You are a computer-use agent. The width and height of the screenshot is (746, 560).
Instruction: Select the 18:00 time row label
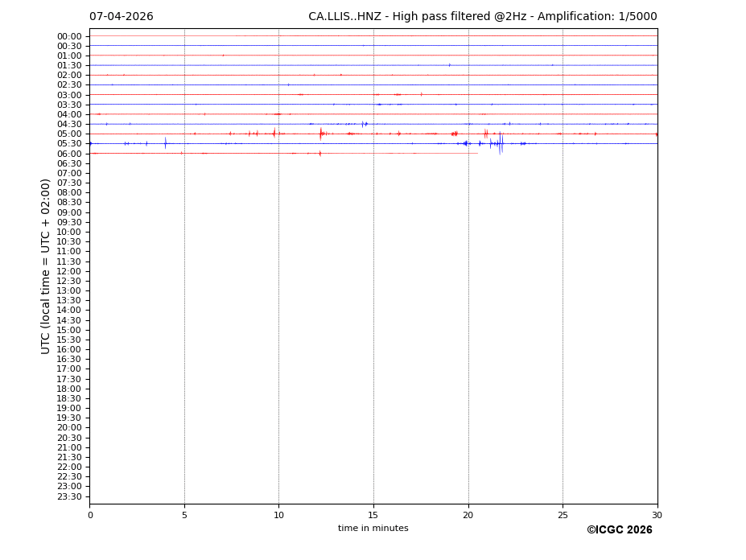(69, 389)
